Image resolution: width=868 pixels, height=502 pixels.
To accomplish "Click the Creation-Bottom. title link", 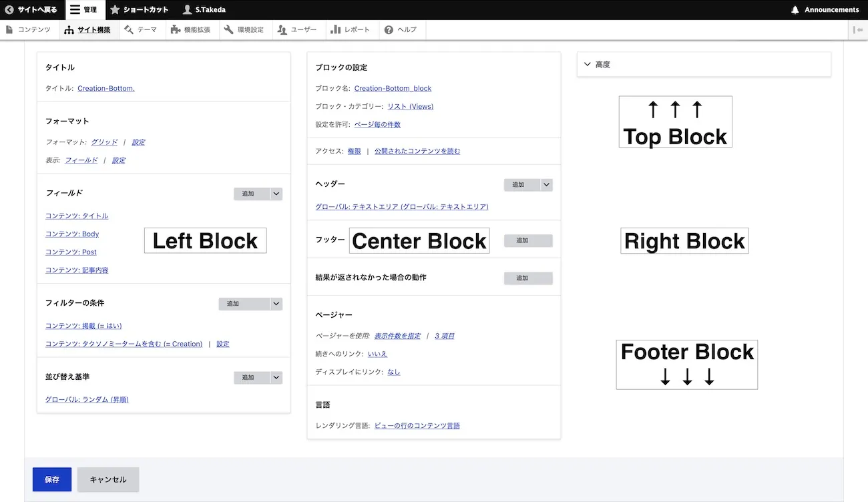I will pyautogui.click(x=106, y=88).
